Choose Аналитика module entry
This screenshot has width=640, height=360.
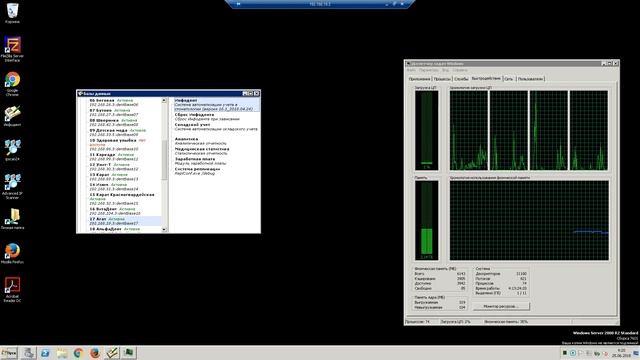point(216,141)
